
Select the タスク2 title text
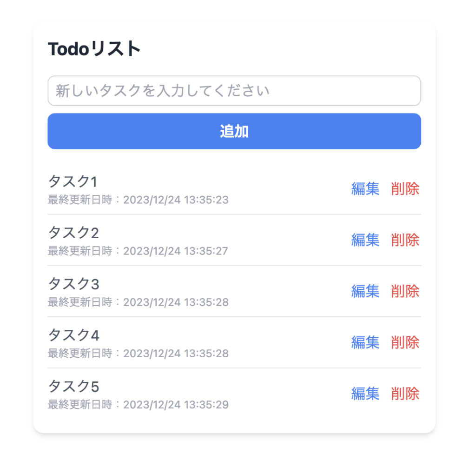pyautogui.click(x=73, y=233)
